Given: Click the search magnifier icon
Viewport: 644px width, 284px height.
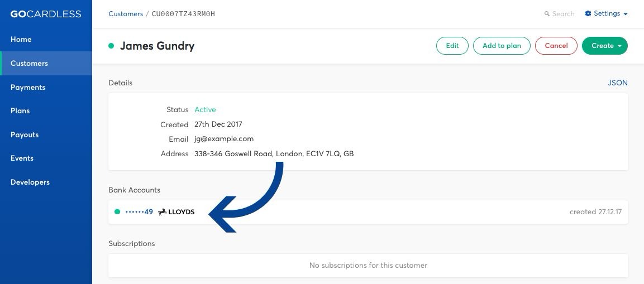Looking at the screenshot, I should tap(547, 14).
